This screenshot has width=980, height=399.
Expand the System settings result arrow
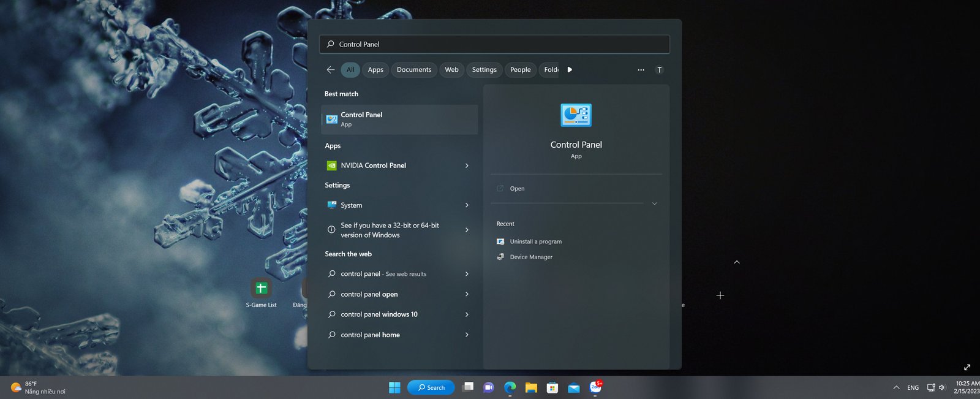tap(467, 205)
